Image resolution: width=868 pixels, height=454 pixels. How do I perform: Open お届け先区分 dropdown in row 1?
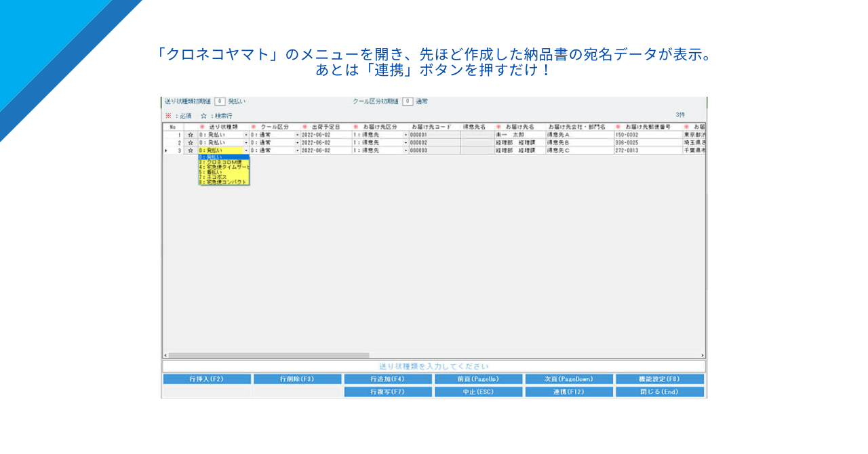[406, 135]
